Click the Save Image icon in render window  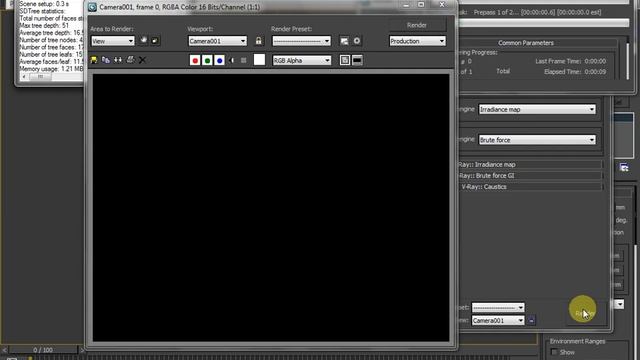coord(94,60)
